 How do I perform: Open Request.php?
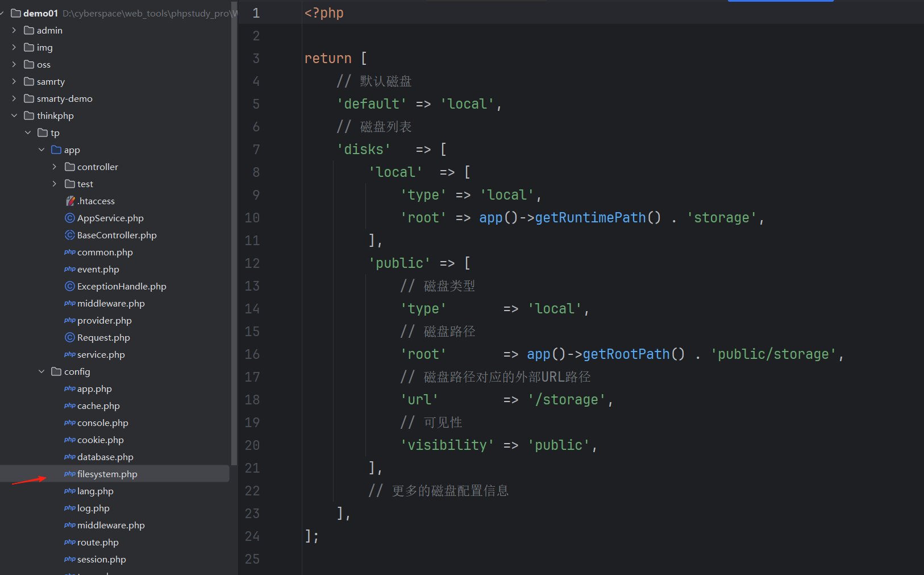coord(103,337)
